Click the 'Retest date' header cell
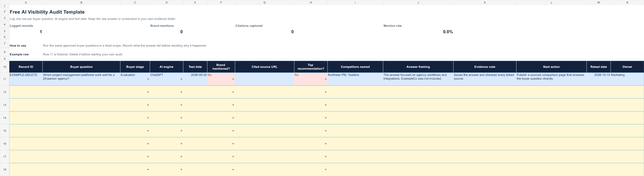 (598, 67)
